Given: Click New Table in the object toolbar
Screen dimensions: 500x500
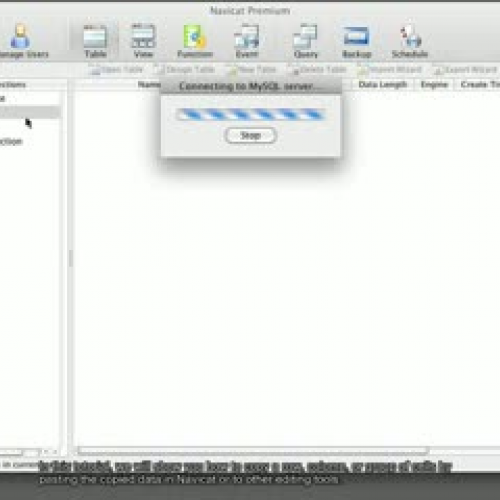Looking at the screenshot, I should pos(252,70).
